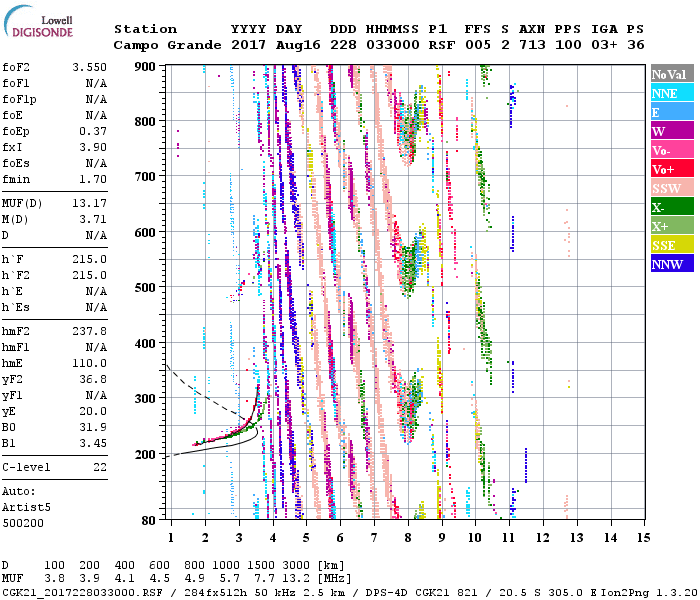Click the Campo Grande station name
This screenshot has width=700, height=600.
pyautogui.click(x=167, y=45)
